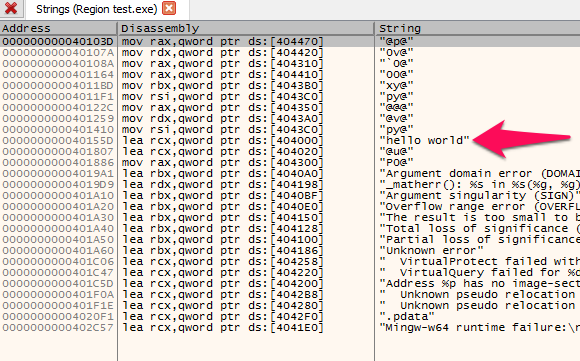Click address 00000000004019D9
The width and height of the screenshot is (580, 361).
coord(58,185)
